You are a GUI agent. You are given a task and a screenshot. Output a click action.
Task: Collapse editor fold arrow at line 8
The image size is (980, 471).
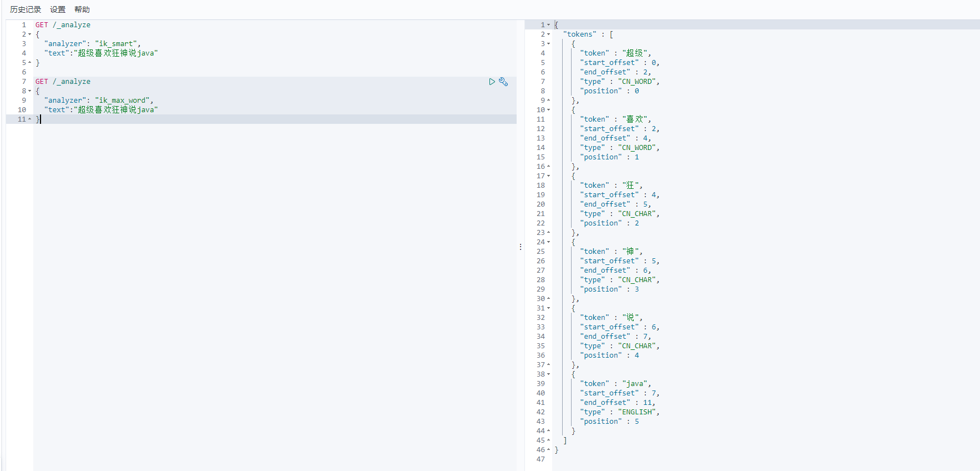(x=30, y=91)
